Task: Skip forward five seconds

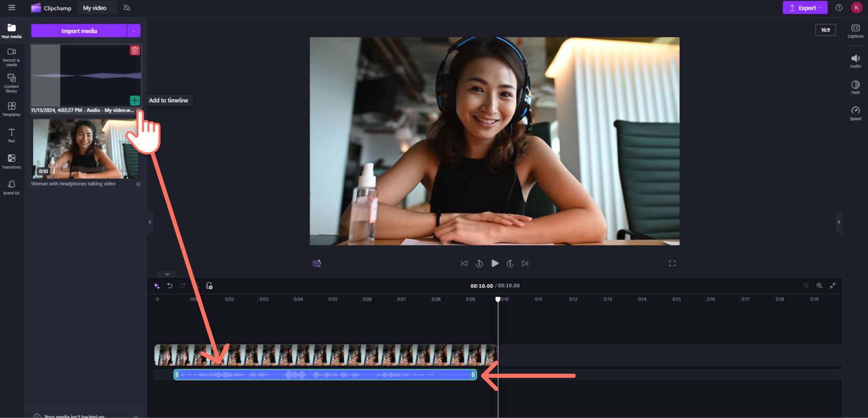Action: coord(510,264)
